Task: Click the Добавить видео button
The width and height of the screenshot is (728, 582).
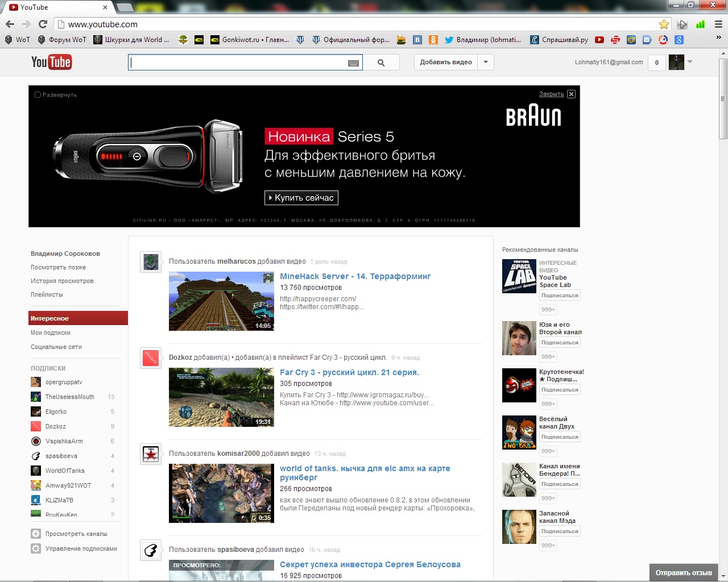Action: coord(446,62)
